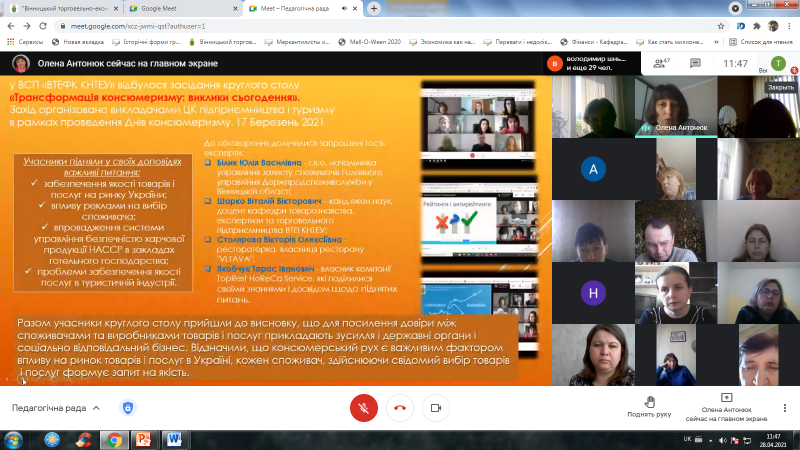800x450 pixels.
Task: Click the UK language indicator
Action: 687,439
